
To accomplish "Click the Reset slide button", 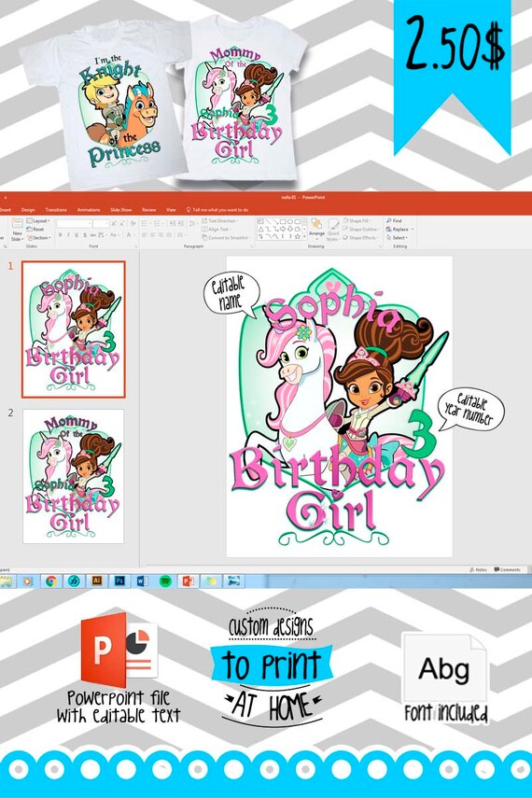I will tap(36, 230).
